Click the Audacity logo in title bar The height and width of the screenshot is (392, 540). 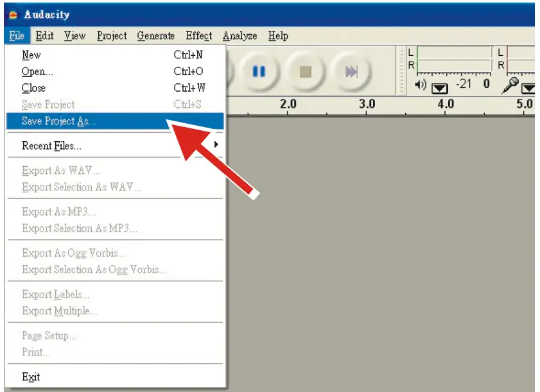pos(13,15)
